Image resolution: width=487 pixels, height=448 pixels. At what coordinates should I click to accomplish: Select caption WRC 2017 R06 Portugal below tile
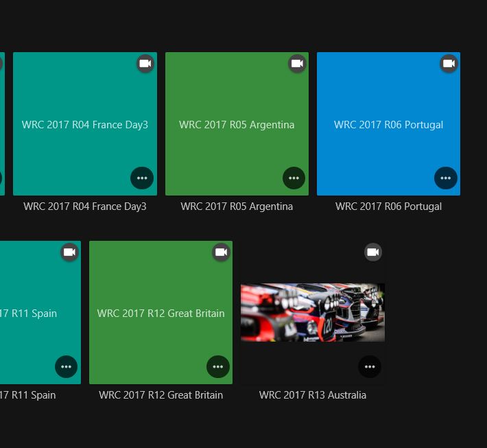(388, 207)
